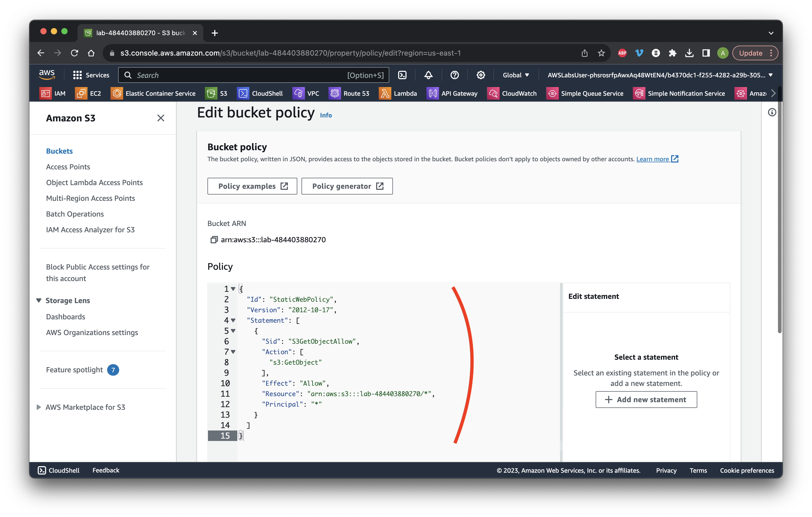Open Storage Lens Dashboards

pyautogui.click(x=66, y=316)
